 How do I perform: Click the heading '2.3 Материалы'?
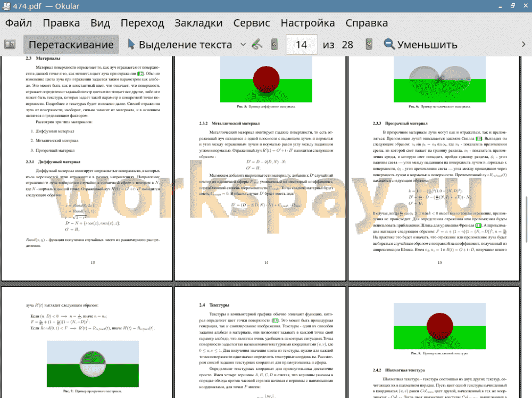coord(43,59)
